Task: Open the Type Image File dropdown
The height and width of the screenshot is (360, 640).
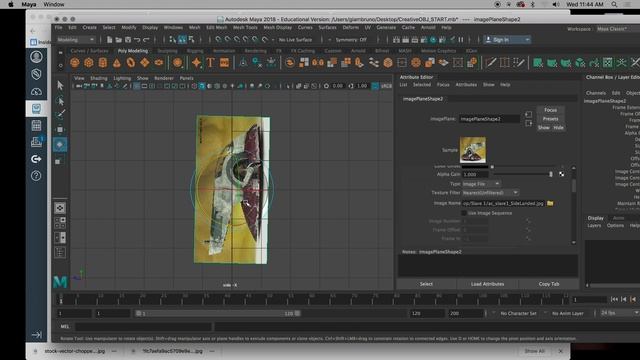Action: (x=481, y=184)
